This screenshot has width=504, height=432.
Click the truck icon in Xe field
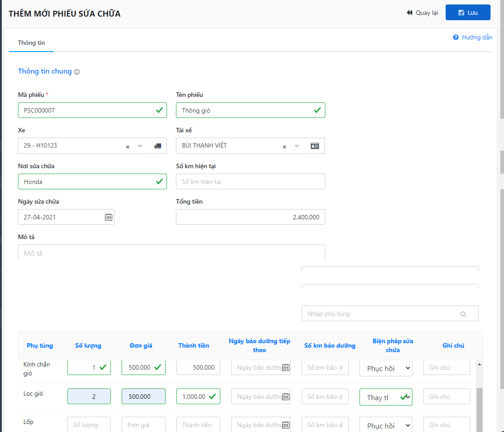coord(158,146)
